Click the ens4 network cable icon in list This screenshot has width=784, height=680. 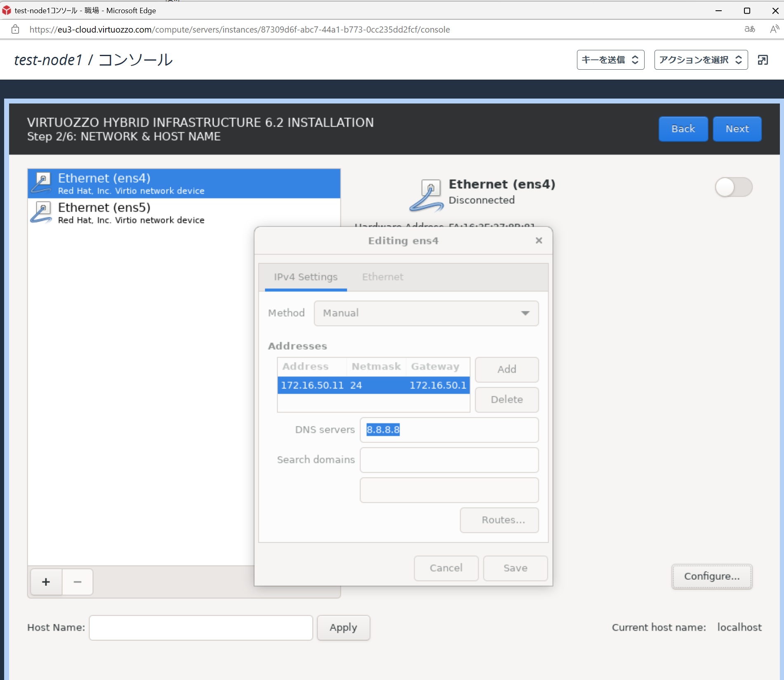click(42, 183)
